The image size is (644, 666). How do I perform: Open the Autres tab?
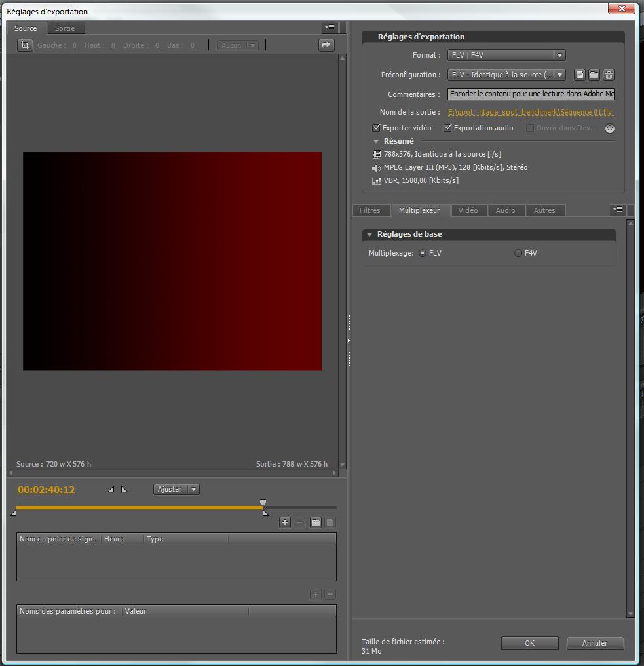pyautogui.click(x=544, y=210)
